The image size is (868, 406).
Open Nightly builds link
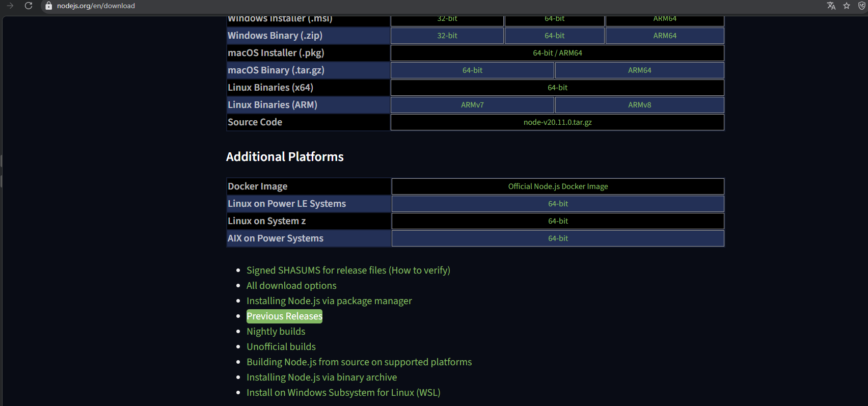point(276,332)
